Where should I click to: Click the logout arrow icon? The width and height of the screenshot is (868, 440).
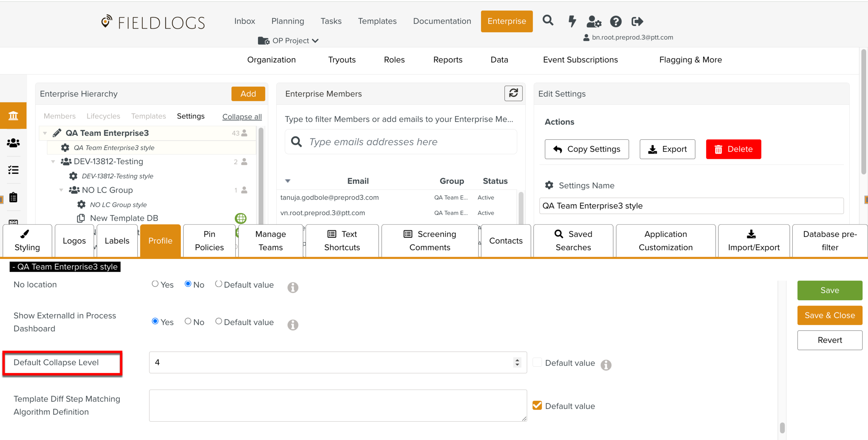click(637, 22)
